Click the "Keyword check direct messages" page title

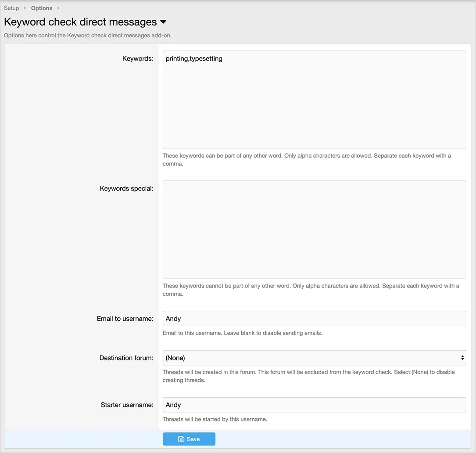pyautogui.click(x=80, y=22)
